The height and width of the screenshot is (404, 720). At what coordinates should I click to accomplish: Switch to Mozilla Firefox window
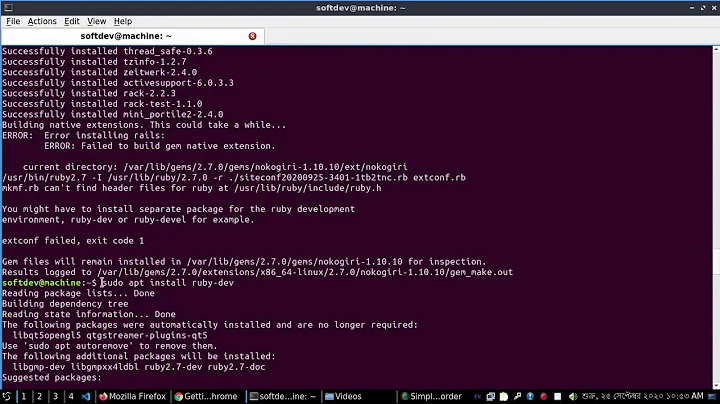pyautogui.click(x=132, y=396)
